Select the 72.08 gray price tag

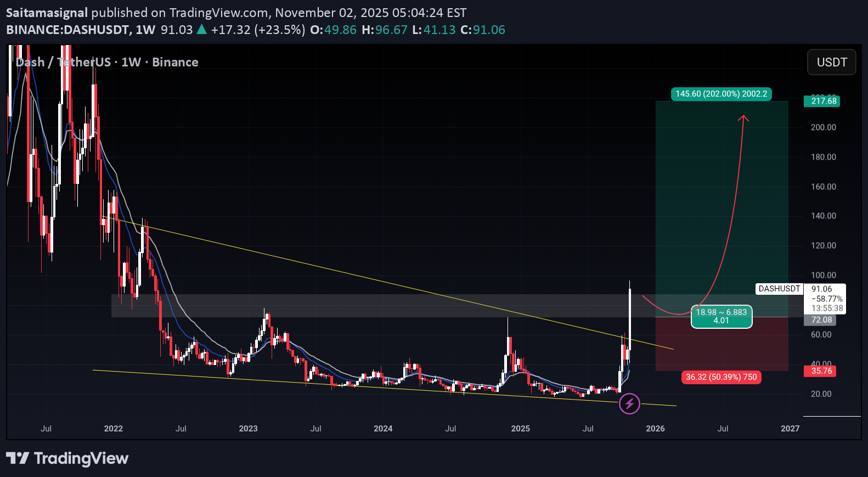click(821, 320)
